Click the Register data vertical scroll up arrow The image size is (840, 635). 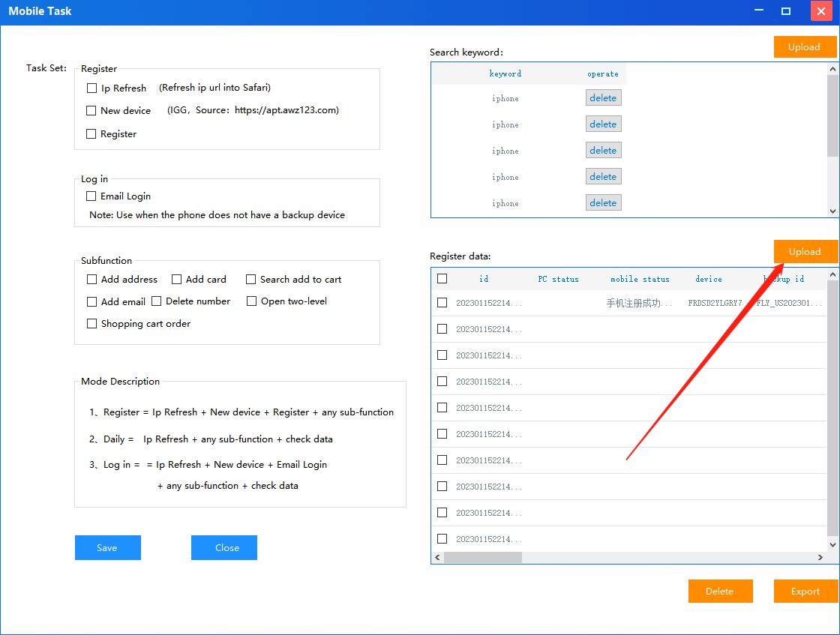point(832,274)
